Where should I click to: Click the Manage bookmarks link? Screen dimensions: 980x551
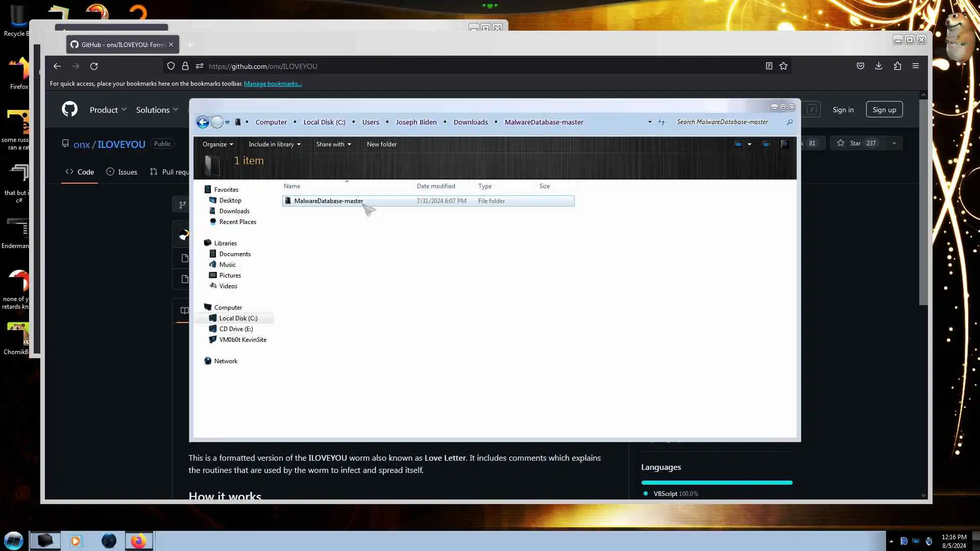point(273,84)
